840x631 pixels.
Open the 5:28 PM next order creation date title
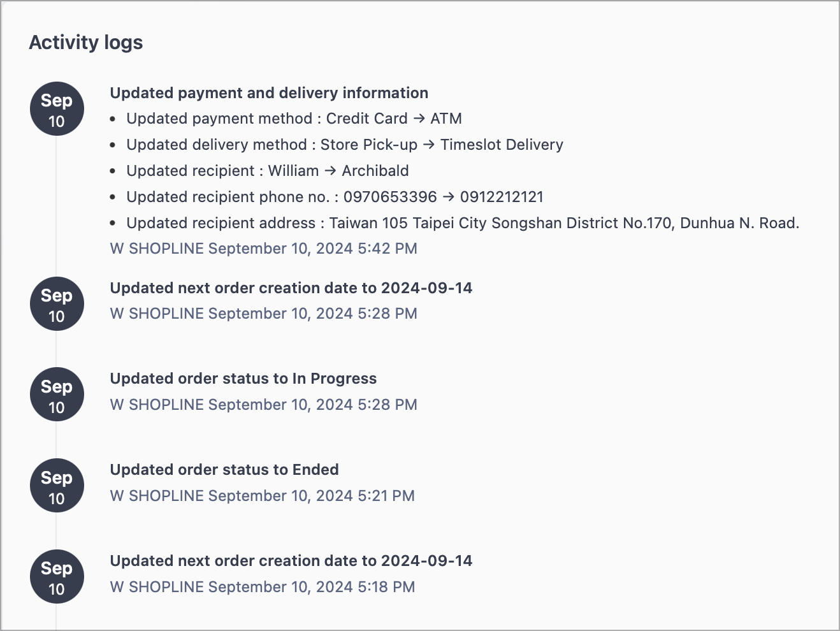291,288
